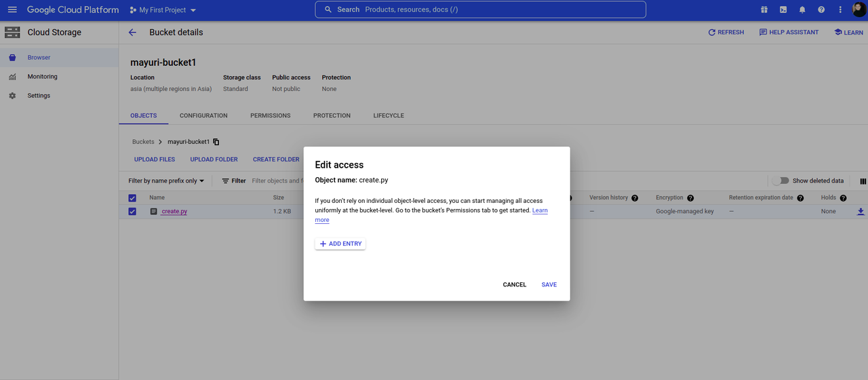The width and height of the screenshot is (868, 380).
Task: Click the gift icon in top bar
Action: point(764,10)
